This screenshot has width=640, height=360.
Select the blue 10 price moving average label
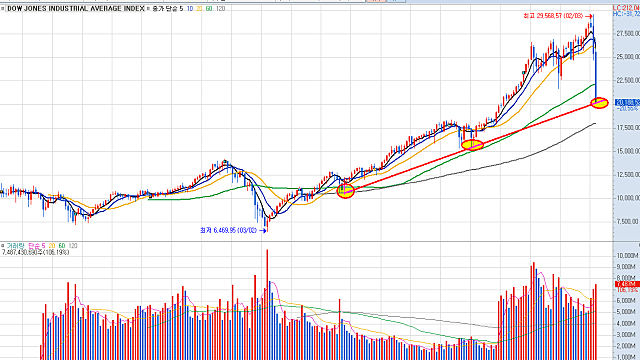190,9
